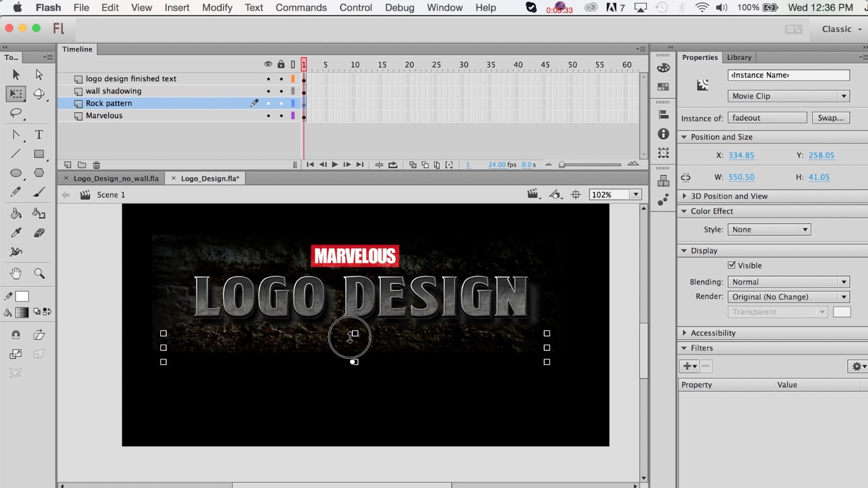Switch to the Library tab
This screenshot has width=868, height=488.
click(739, 57)
